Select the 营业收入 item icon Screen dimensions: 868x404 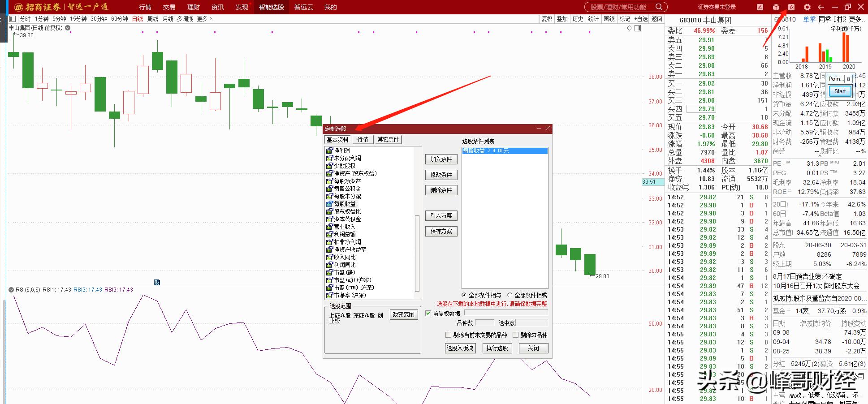pyautogui.click(x=329, y=227)
